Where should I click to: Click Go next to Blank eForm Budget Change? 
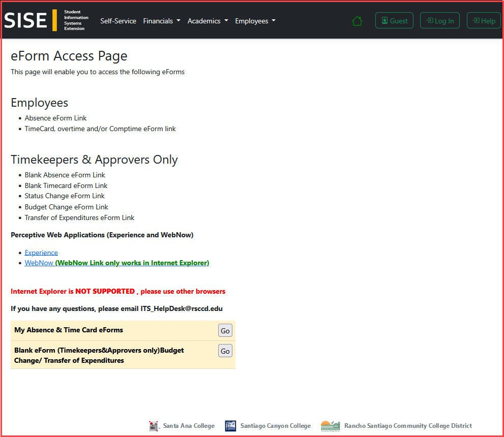(x=225, y=351)
